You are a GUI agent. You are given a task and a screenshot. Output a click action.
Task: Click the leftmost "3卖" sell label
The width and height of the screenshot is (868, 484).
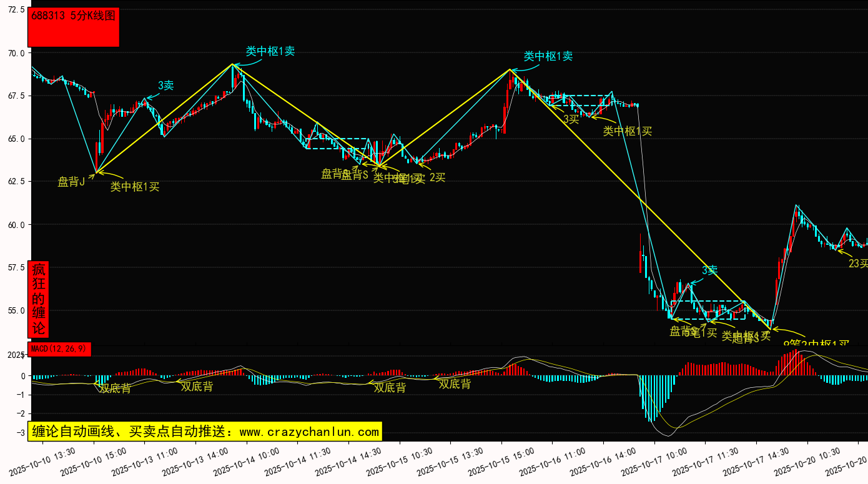coord(165,86)
